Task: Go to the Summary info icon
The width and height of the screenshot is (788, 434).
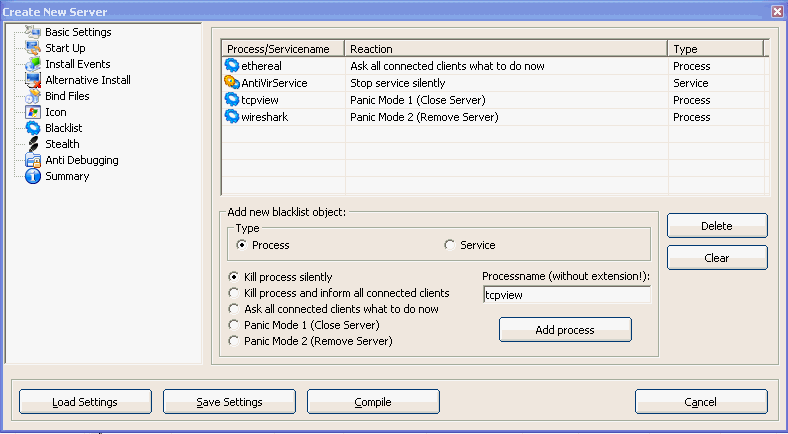Action: pyautogui.click(x=33, y=176)
